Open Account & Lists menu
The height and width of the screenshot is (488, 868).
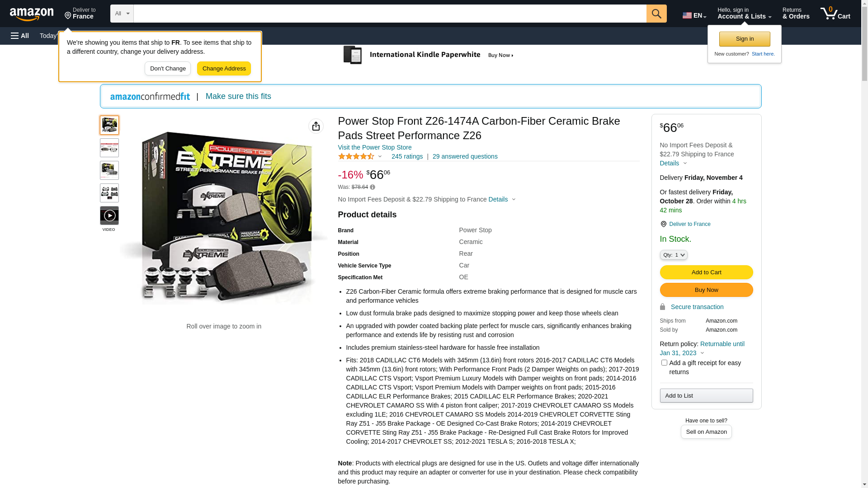(744, 14)
